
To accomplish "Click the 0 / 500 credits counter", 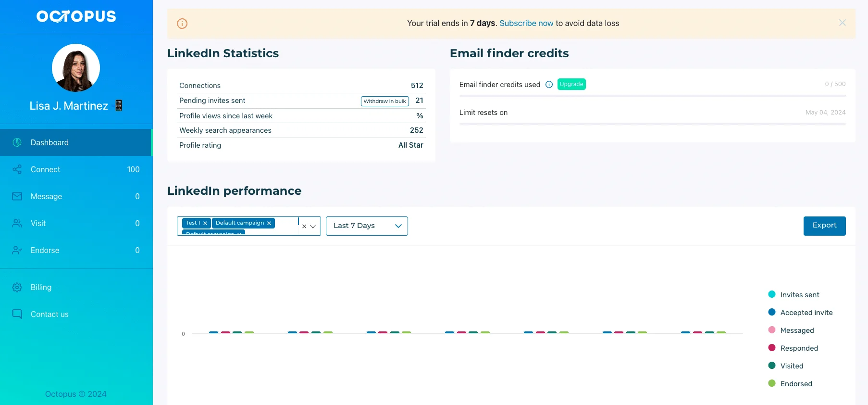I will pos(835,84).
